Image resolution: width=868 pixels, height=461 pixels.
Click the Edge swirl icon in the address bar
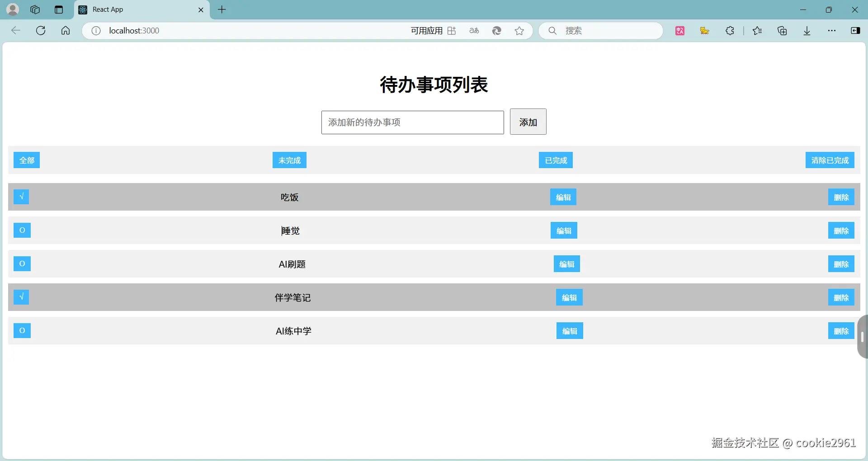click(497, 31)
